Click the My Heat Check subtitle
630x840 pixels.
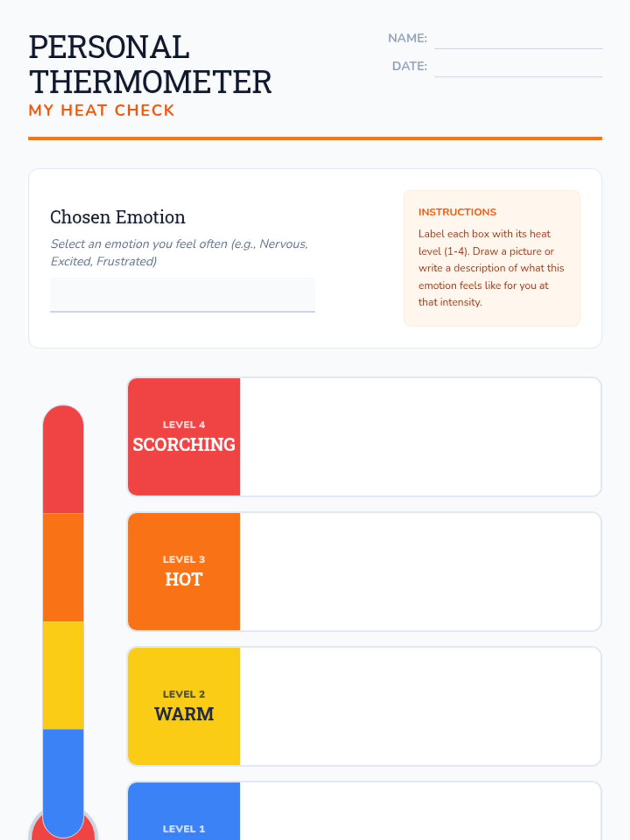tap(101, 110)
